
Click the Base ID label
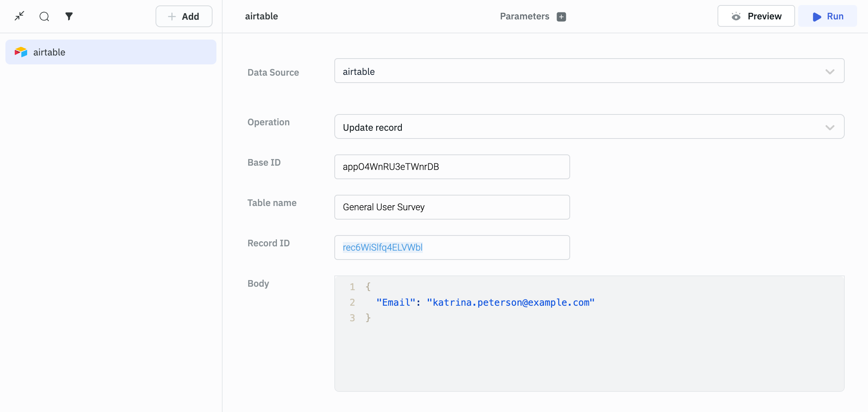[x=264, y=163]
